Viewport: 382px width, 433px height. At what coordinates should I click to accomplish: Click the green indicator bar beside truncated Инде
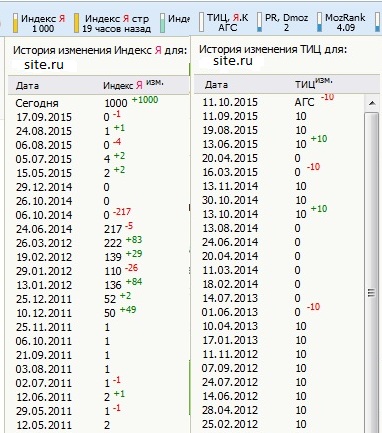(x=163, y=23)
